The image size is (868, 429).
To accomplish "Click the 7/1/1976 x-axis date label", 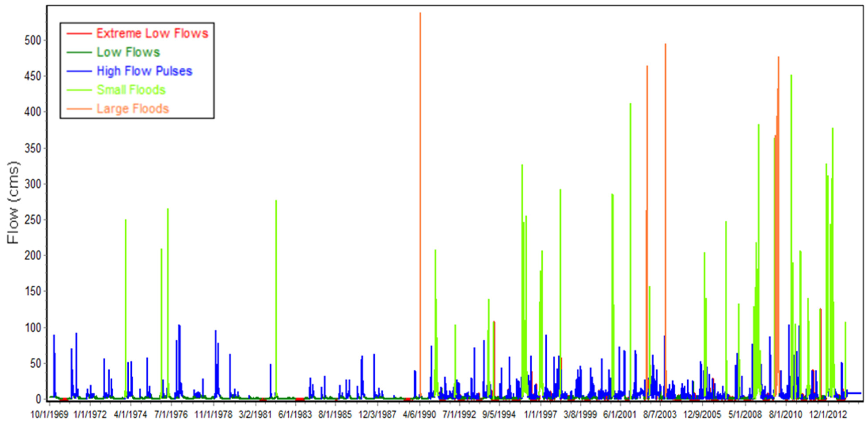I will click(171, 414).
